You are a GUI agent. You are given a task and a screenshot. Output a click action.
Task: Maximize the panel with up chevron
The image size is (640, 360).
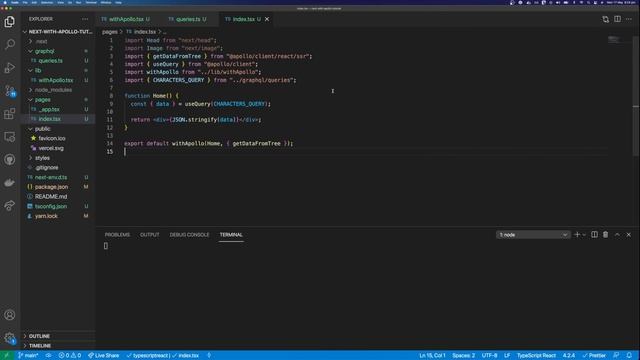(617, 235)
